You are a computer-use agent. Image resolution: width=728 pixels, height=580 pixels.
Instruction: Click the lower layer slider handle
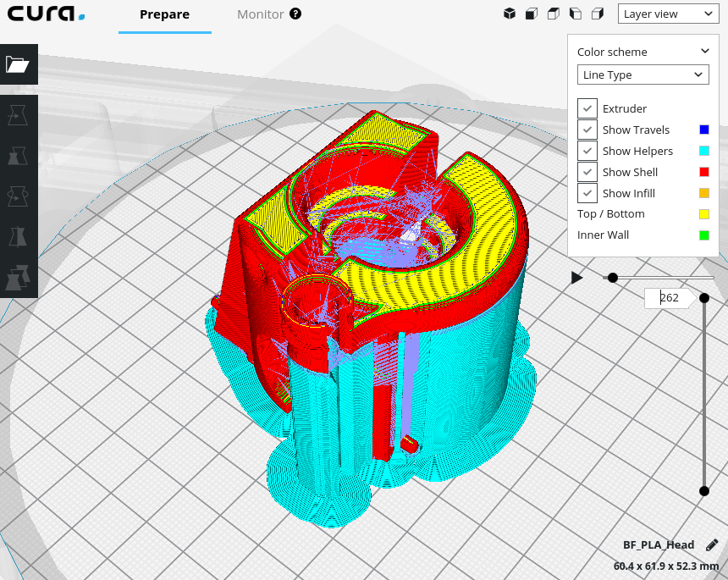[703, 491]
